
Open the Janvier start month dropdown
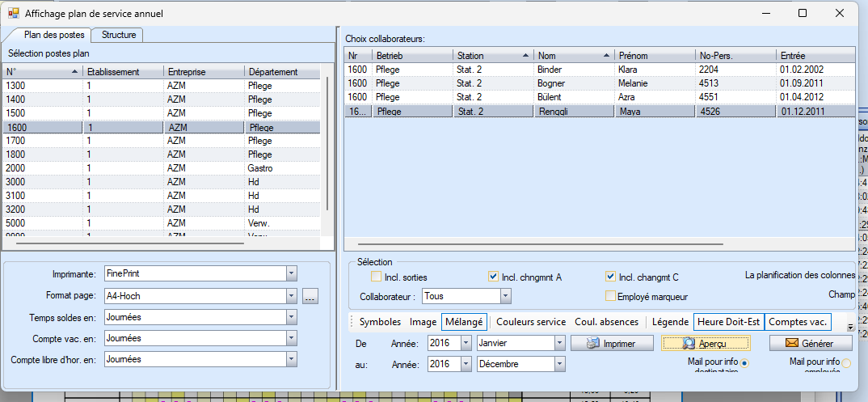tap(558, 343)
